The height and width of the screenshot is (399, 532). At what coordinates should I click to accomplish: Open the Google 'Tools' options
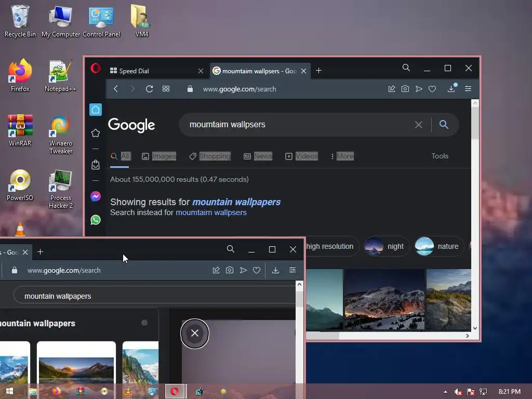(440, 156)
